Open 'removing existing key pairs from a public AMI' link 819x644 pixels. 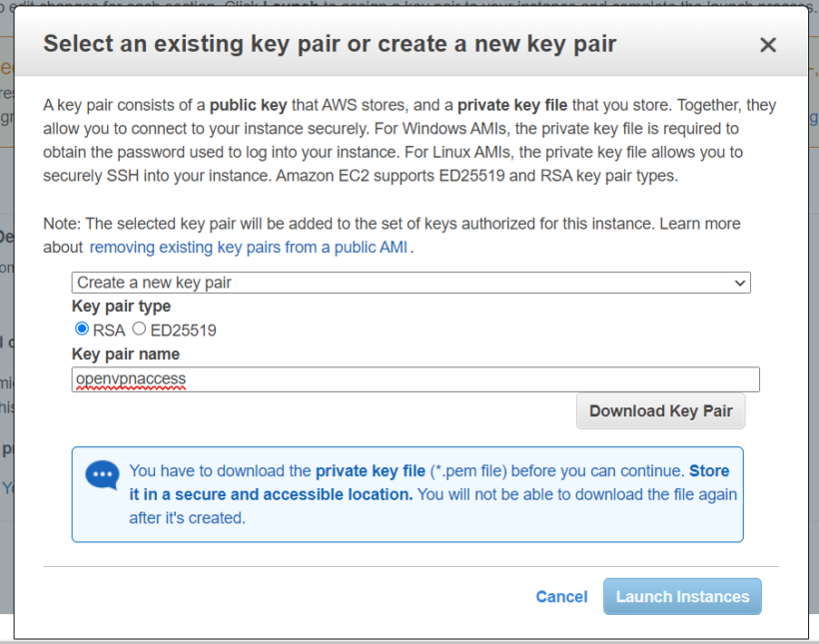[x=249, y=247]
